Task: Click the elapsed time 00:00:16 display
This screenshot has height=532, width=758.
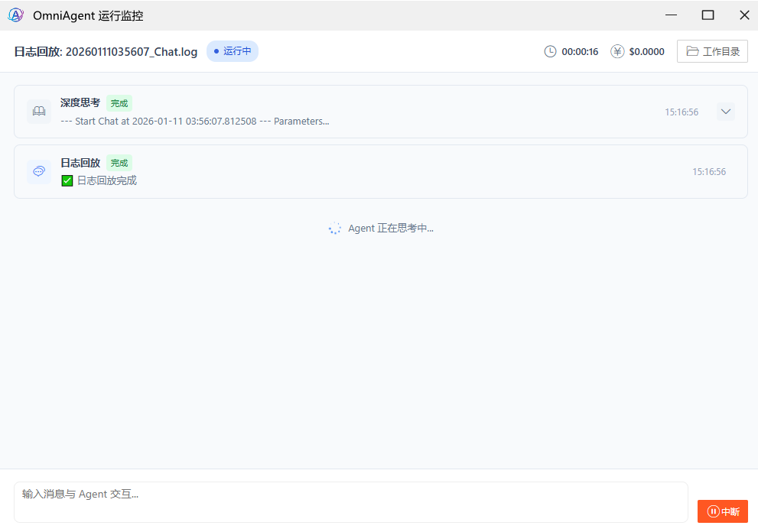Action: (580, 52)
